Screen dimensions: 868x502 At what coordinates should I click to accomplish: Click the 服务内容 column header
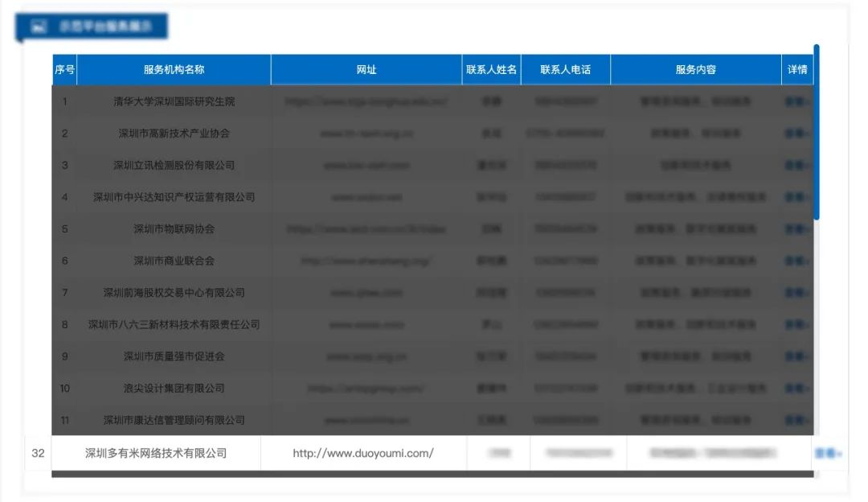tap(695, 70)
